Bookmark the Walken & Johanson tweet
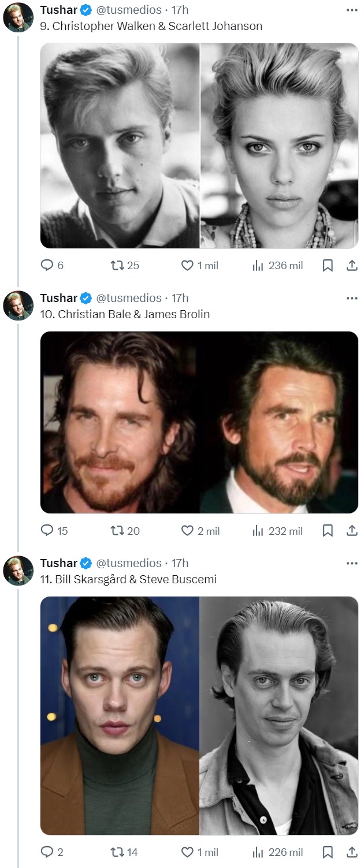The width and height of the screenshot is (364, 868). [x=328, y=266]
